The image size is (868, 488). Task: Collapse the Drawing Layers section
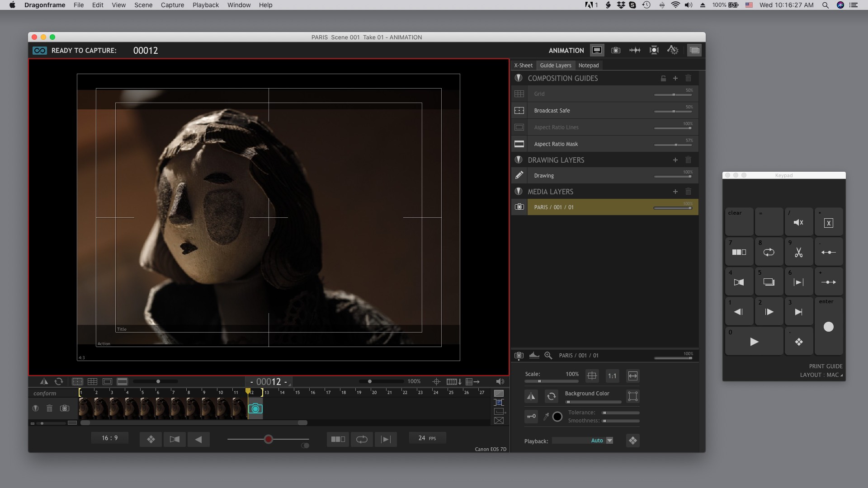pyautogui.click(x=519, y=160)
